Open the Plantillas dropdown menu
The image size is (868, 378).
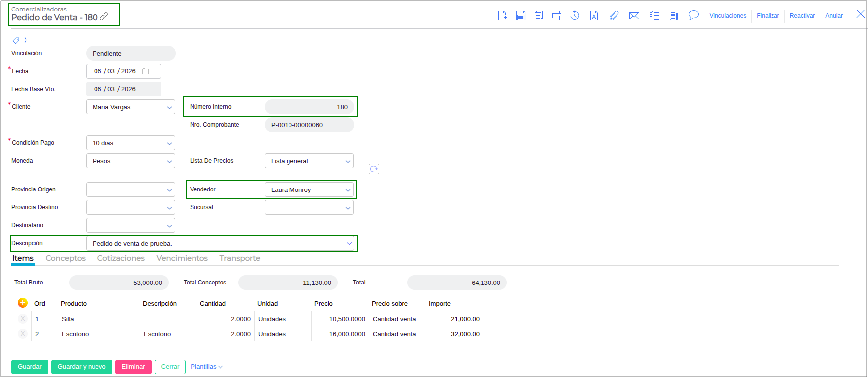click(206, 367)
